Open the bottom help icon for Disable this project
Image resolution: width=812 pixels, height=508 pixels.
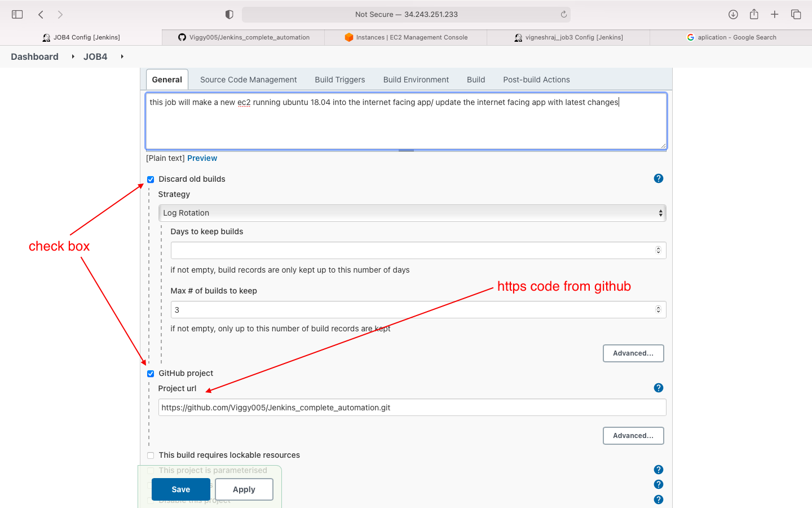pyautogui.click(x=659, y=500)
